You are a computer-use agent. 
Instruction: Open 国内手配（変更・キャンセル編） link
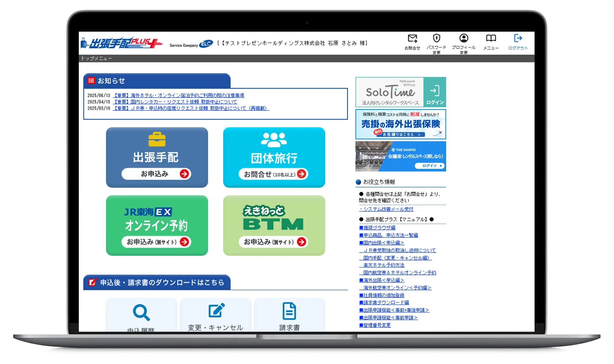point(395,258)
